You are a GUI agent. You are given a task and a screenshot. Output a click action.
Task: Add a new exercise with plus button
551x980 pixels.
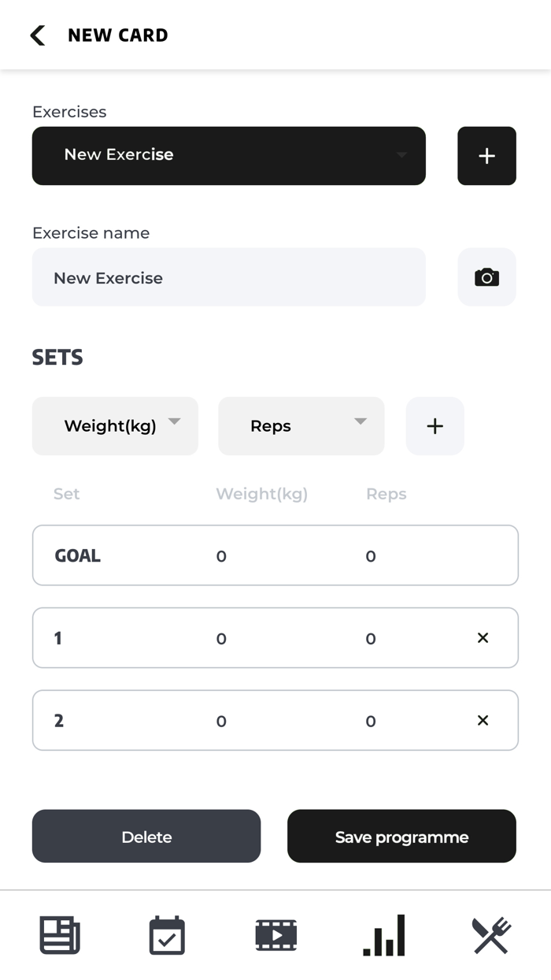486,156
